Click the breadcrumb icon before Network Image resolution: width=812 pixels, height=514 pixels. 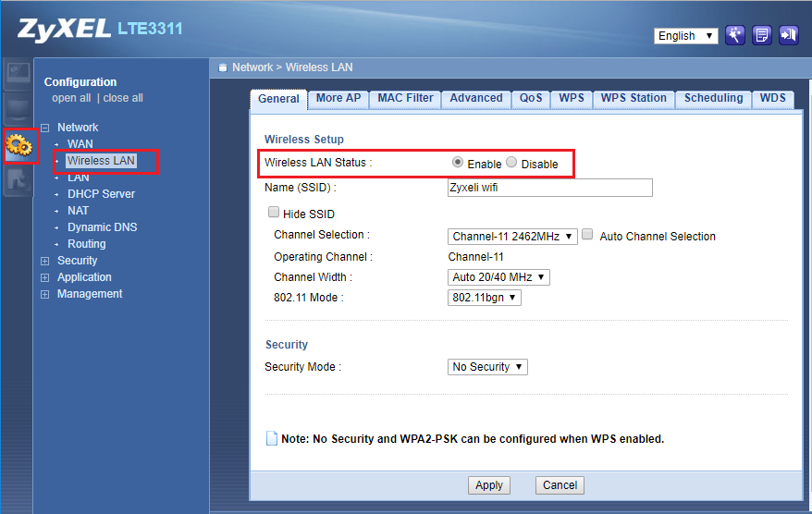(223, 67)
